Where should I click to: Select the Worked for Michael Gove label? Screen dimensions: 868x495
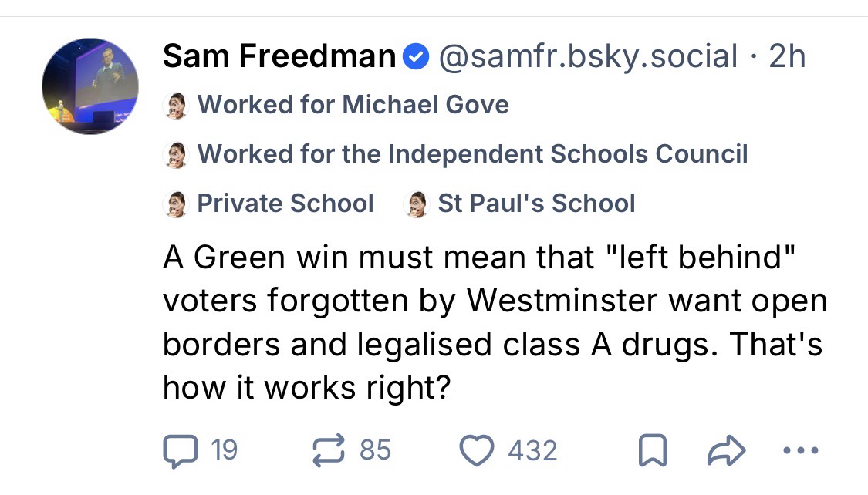(353, 104)
